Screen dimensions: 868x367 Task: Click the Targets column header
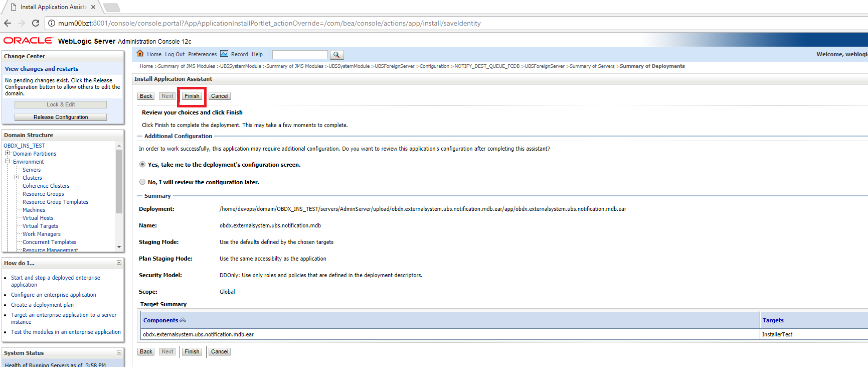pyautogui.click(x=773, y=320)
